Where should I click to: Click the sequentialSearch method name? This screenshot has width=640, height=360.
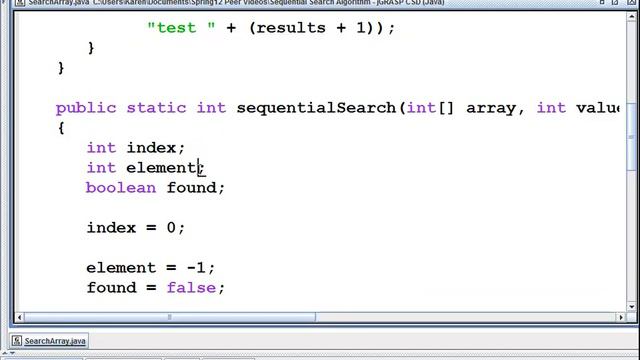click(x=316, y=108)
